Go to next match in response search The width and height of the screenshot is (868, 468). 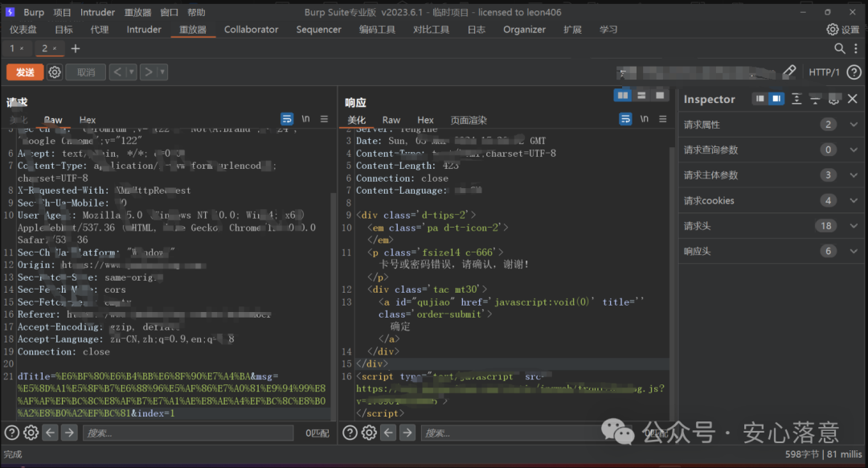[407, 433]
